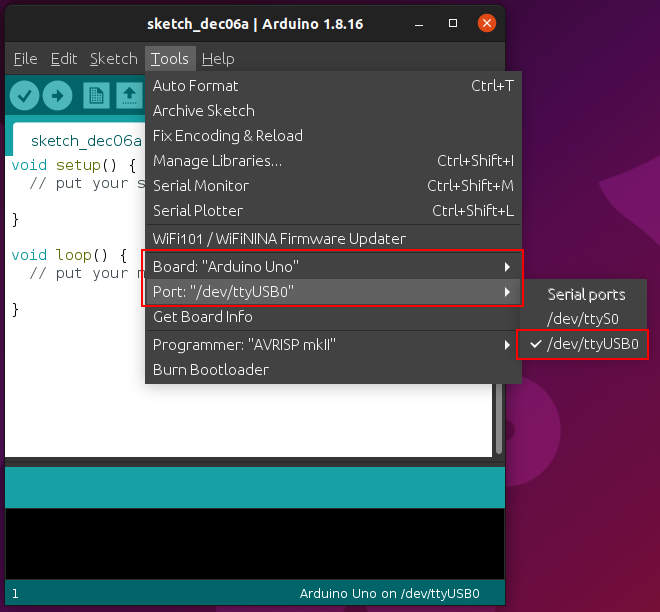Image resolution: width=660 pixels, height=612 pixels.
Task: Click the line number 1 in status bar
Action: point(15,594)
